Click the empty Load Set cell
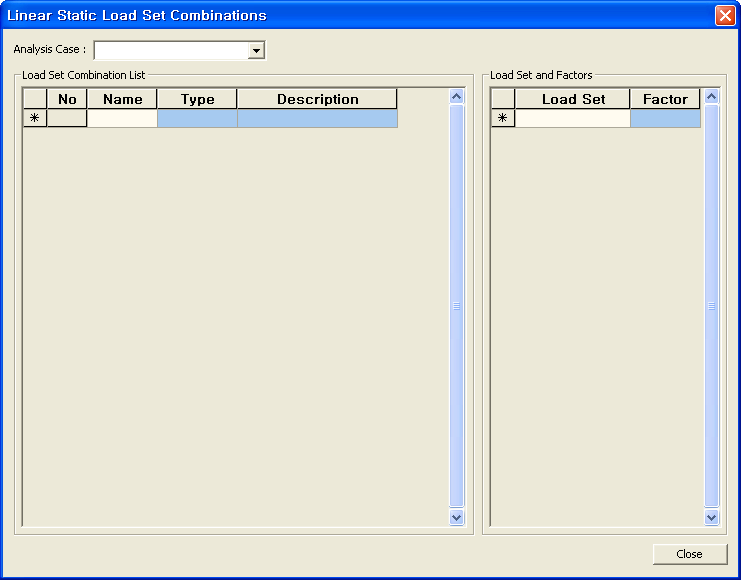 [573, 119]
